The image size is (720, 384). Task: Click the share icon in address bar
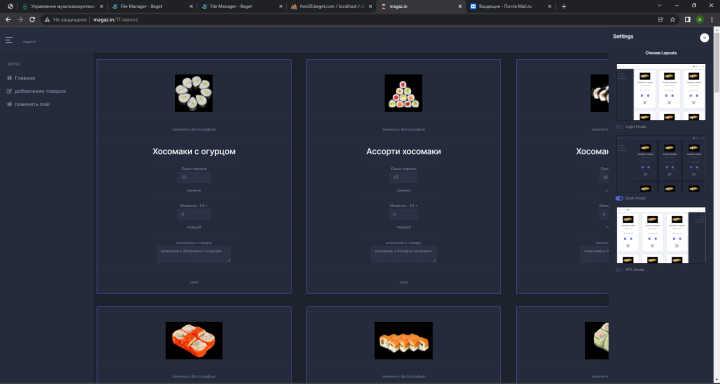[660, 19]
